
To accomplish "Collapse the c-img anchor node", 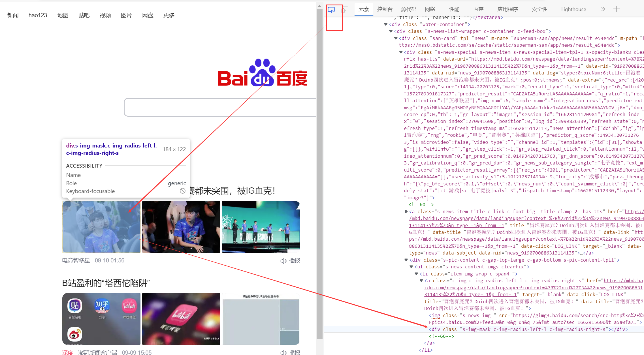I will (421, 281).
